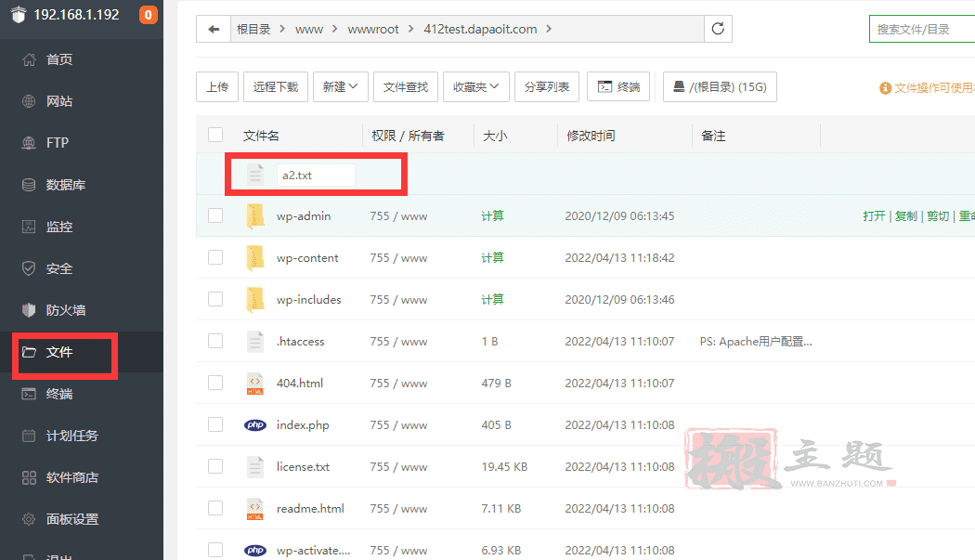
Task: Check the wp-admin row checkbox
Action: point(215,215)
